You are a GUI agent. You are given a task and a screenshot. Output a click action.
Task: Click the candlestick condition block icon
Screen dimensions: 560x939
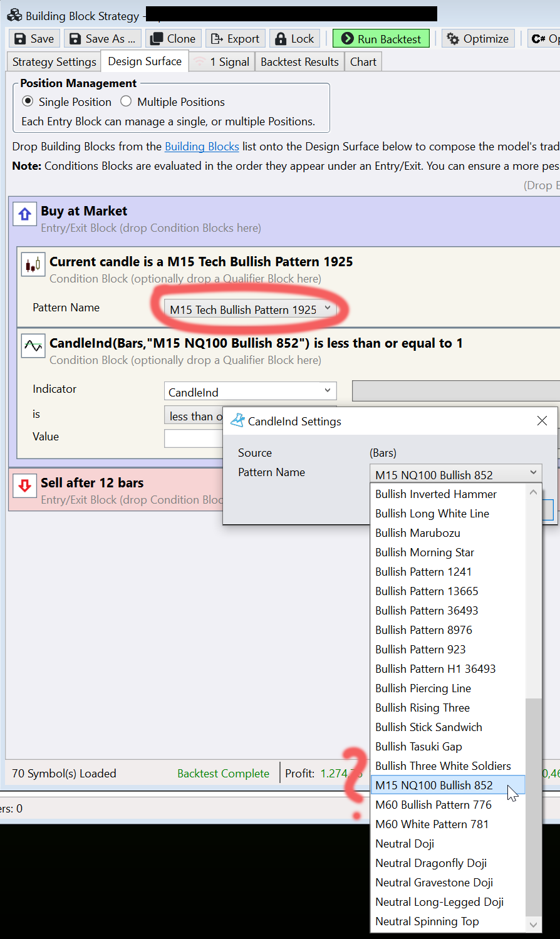click(x=33, y=265)
